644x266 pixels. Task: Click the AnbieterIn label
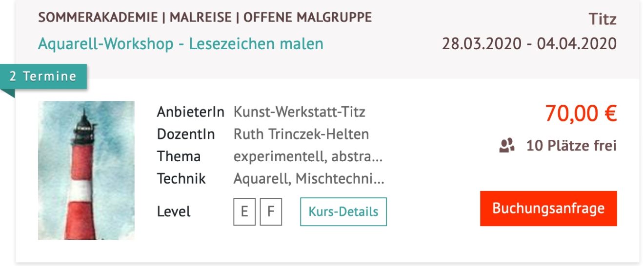tap(190, 112)
